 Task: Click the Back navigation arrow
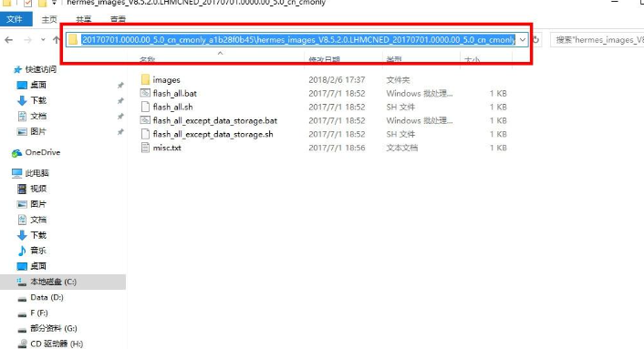click(8, 40)
